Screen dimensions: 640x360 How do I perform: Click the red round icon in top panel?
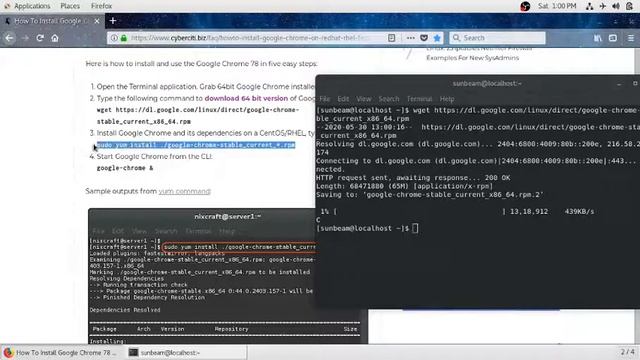pos(525,6)
